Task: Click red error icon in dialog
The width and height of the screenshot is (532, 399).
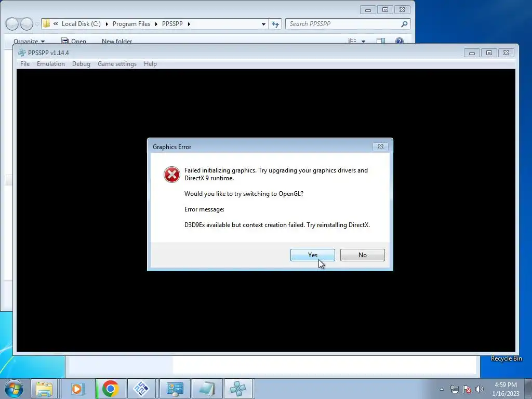Action: pos(172,175)
